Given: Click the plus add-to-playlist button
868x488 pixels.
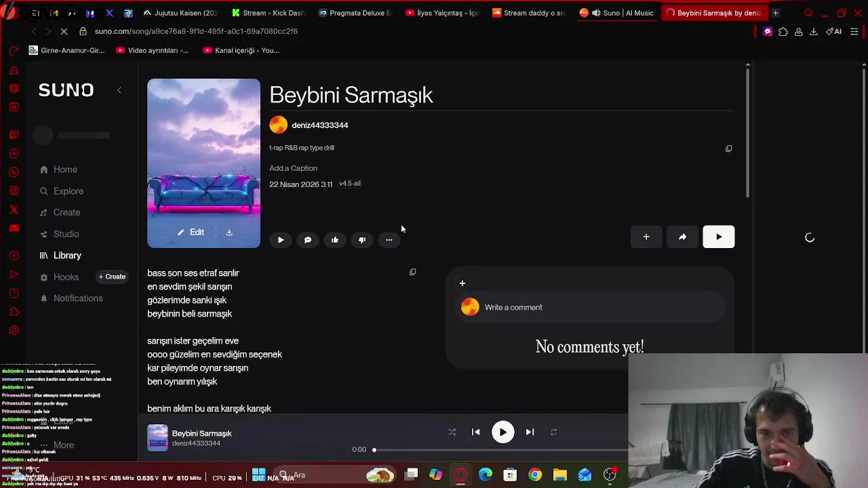Looking at the screenshot, I should pyautogui.click(x=646, y=237).
